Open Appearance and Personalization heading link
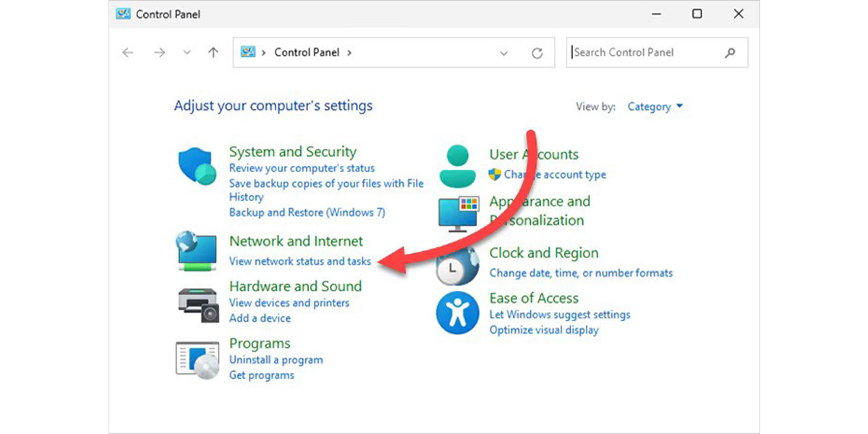This screenshot has height=434, width=868. pyautogui.click(x=540, y=210)
